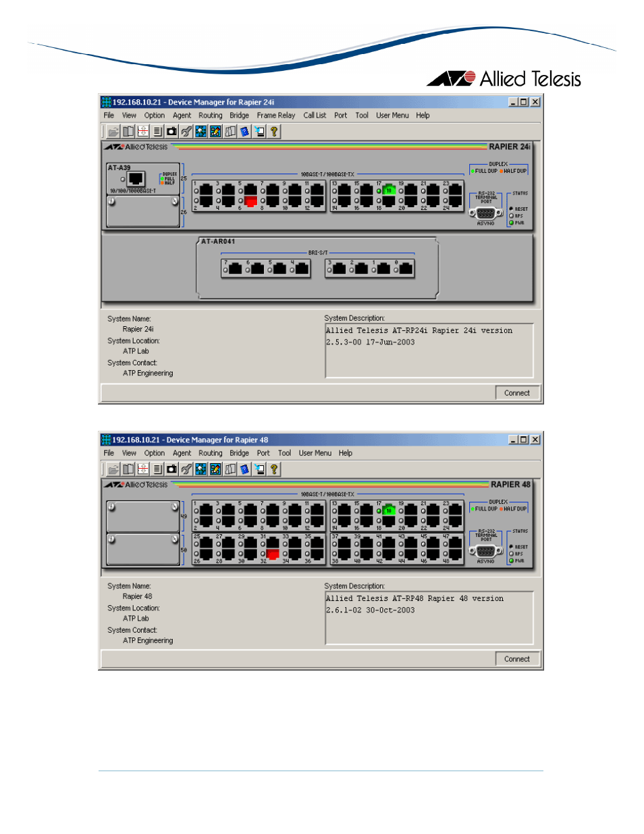This screenshot has width=644, height=834.
Task: Click the open-folder icon in Rapier 24i toolbar
Action: coord(113,132)
